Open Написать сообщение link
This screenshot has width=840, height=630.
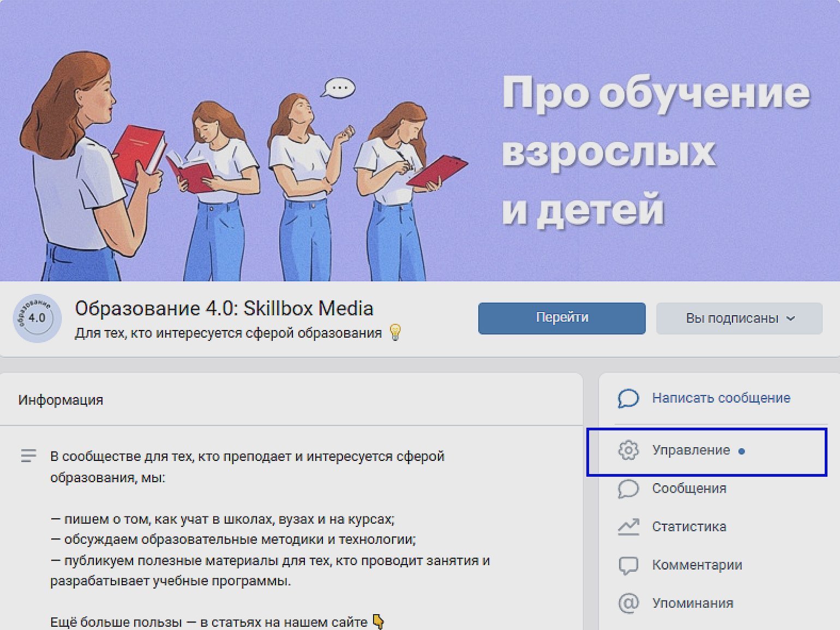(x=721, y=398)
